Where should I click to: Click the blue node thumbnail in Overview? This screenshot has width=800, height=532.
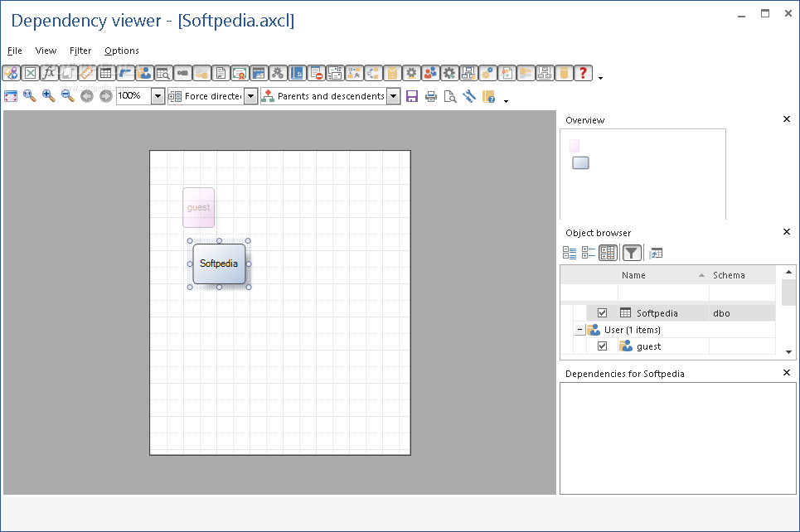pyautogui.click(x=580, y=162)
